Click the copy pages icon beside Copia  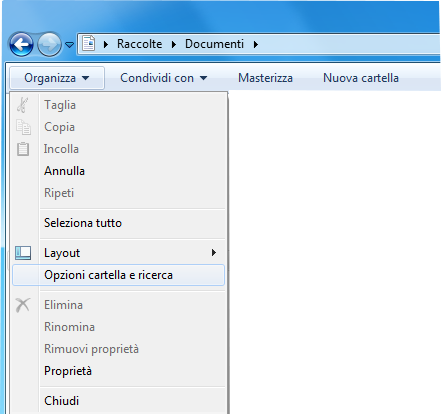pyautogui.click(x=23, y=127)
